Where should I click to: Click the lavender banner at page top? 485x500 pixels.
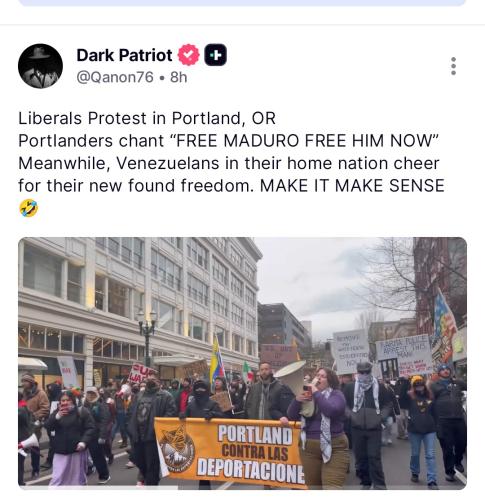(242, 3)
